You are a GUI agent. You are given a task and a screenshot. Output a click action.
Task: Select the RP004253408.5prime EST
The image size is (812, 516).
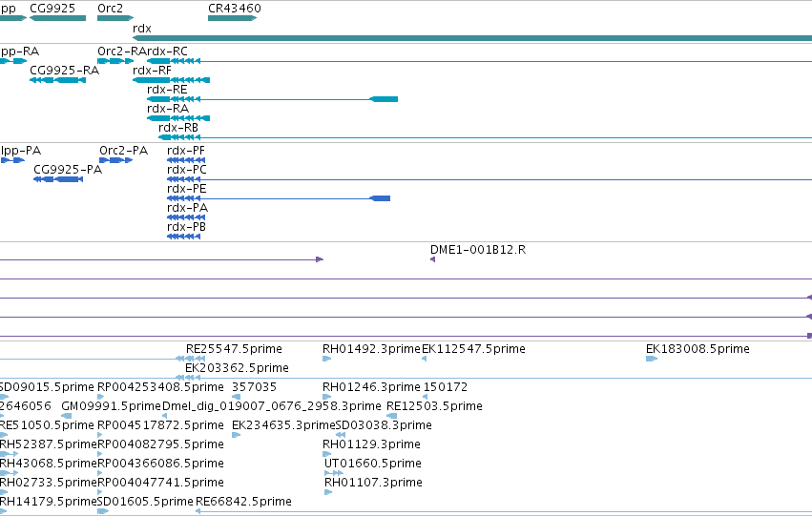coord(99,397)
